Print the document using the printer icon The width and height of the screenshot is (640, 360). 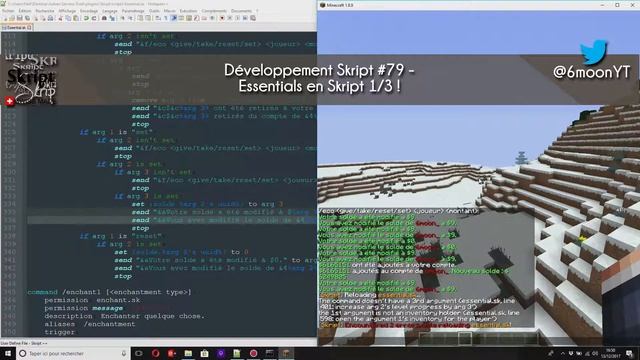click(50, 18)
